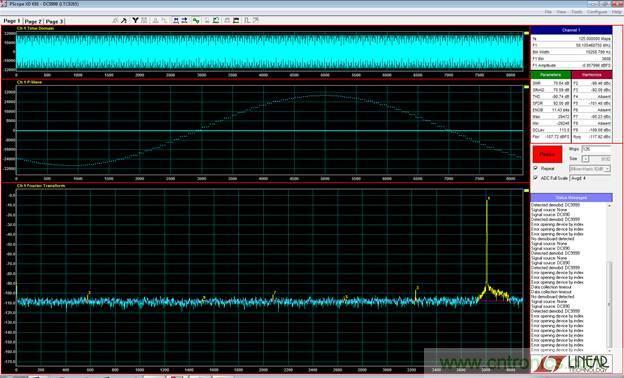This screenshot has width=624, height=378.
Task: Click the red Pause collection button
Action: pyautogui.click(x=548, y=154)
